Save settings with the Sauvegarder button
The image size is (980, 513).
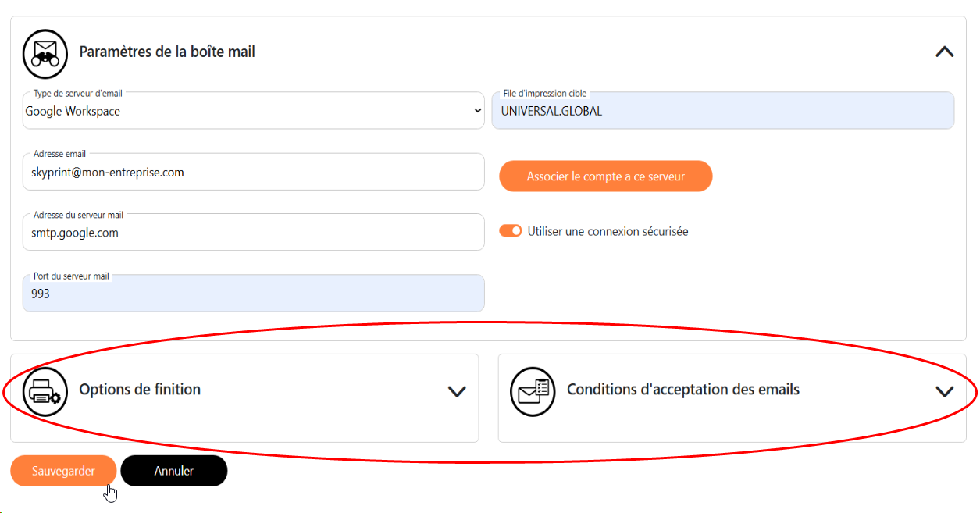click(63, 471)
